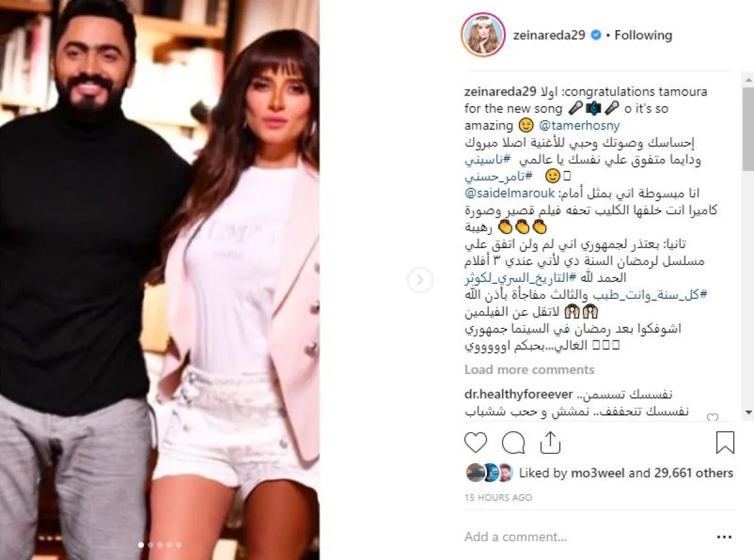The image size is (754, 560).
Task: Click the scroll down arrow in comments
Action: click(748, 412)
